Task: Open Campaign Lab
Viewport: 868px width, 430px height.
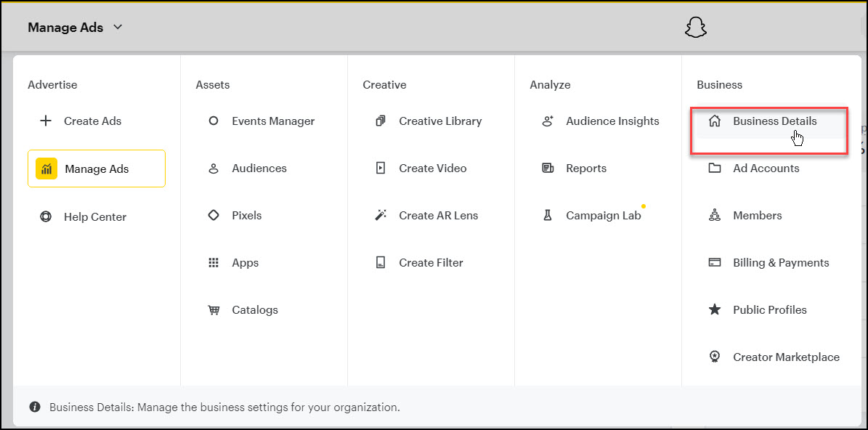Action: [x=604, y=215]
